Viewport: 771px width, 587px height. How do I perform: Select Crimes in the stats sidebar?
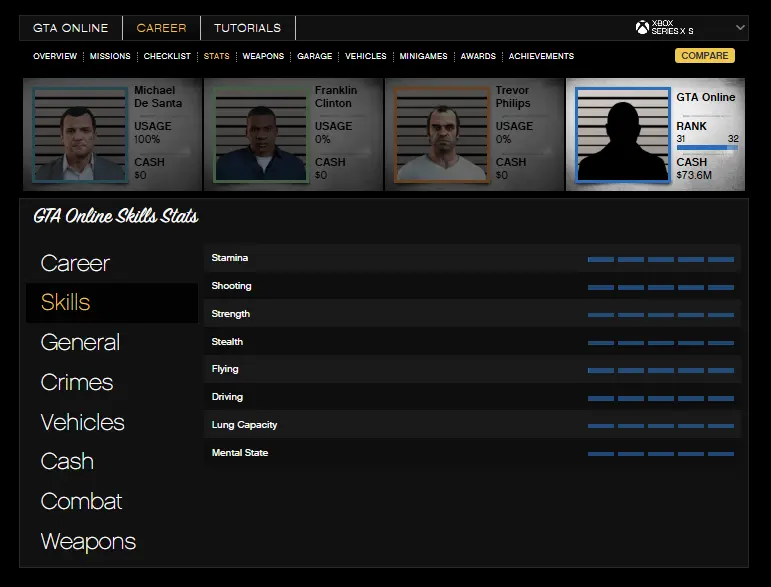tap(77, 382)
